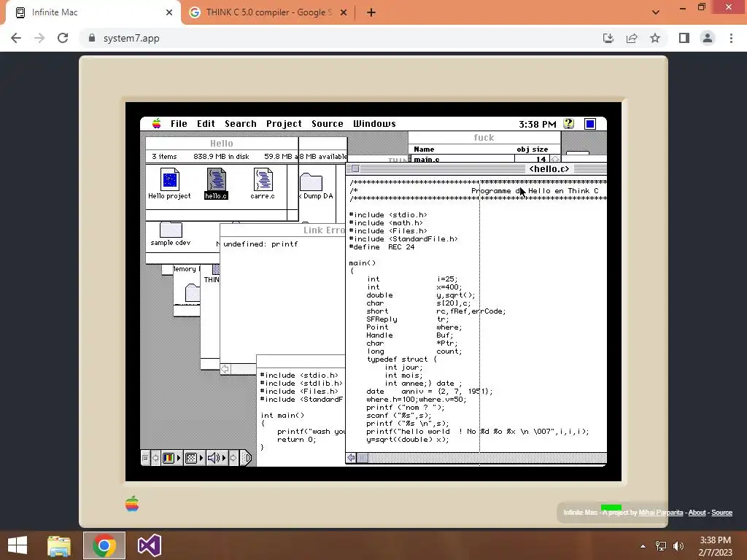
Task: Go back in browser history
Action: pyautogui.click(x=16, y=38)
